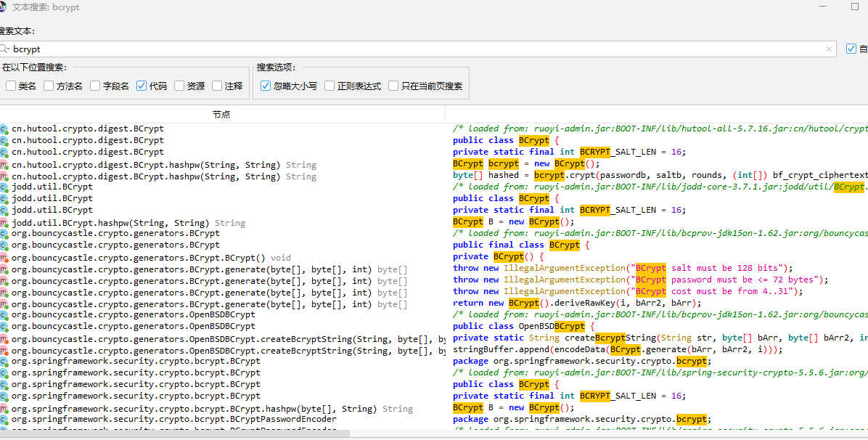This screenshot has width=868, height=440.
Task: Select code line 'public final class BCrypt {'
Action: point(522,245)
